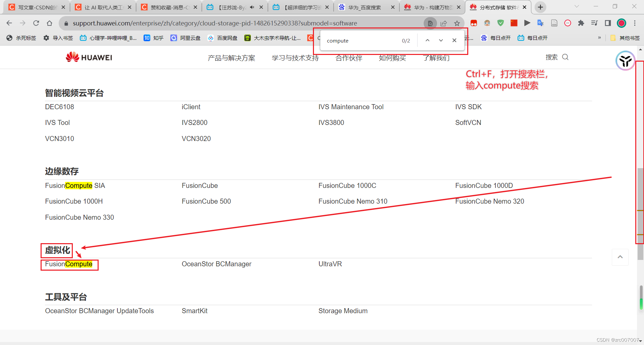
Task: Click the profile avatar in the toolbar
Action: pos(622,23)
